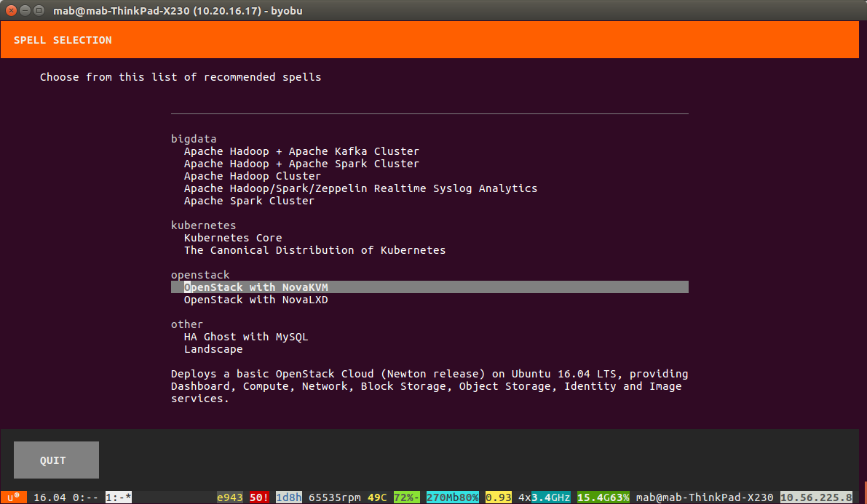Click the 15.4G63% memory indicator
Screen dimensions: 867x504
point(603,497)
